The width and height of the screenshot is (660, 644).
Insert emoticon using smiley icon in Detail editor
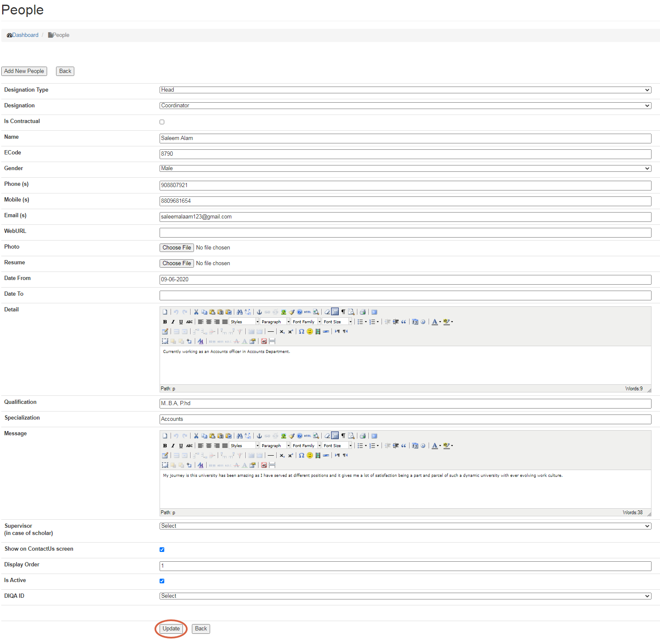(x=310, y=332)
